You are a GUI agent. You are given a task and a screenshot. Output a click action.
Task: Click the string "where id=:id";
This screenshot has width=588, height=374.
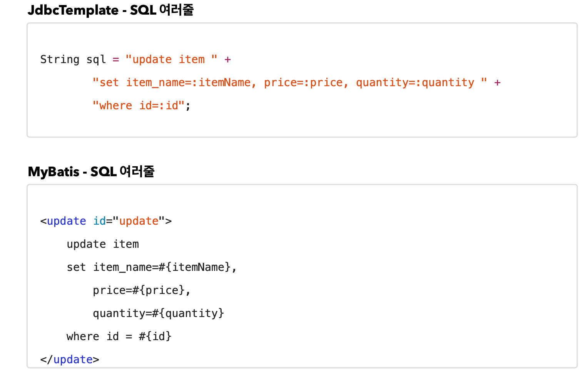pyautogui.click(x=141, y=106)
